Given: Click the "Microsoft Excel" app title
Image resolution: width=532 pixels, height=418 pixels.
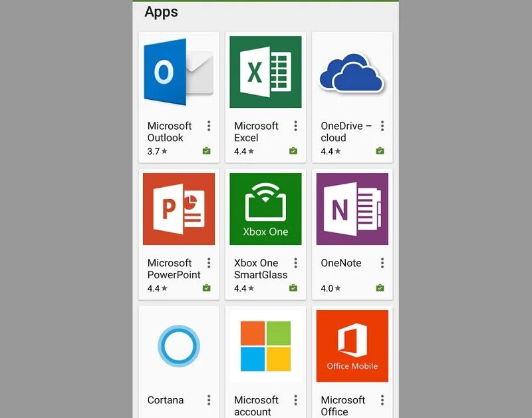Looking at the screenshot, I should click(256, 132).
